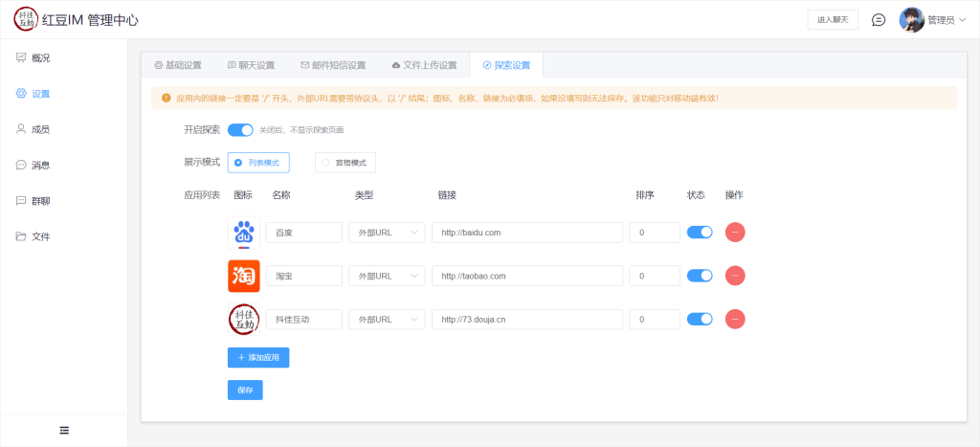Click the 概况 overview icon in the sidebar
This screenshot has width=980, height=447.
21,57
